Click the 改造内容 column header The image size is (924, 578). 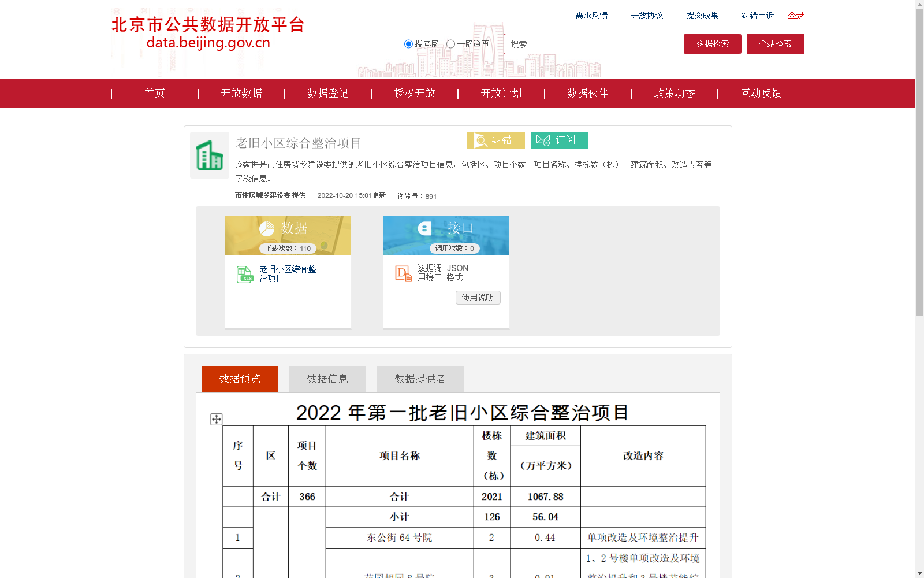[643, 456]
